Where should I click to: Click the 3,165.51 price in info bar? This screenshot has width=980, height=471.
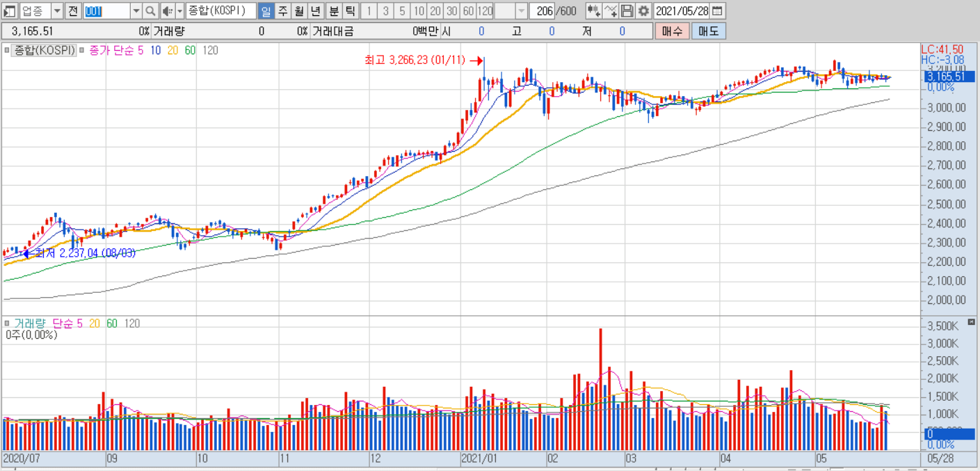click(x=32, y=31)
